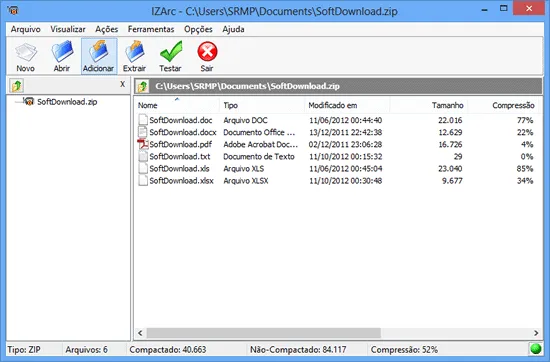
Task: Select the SoftDownload.docx file name
Action: coord(183,132)
